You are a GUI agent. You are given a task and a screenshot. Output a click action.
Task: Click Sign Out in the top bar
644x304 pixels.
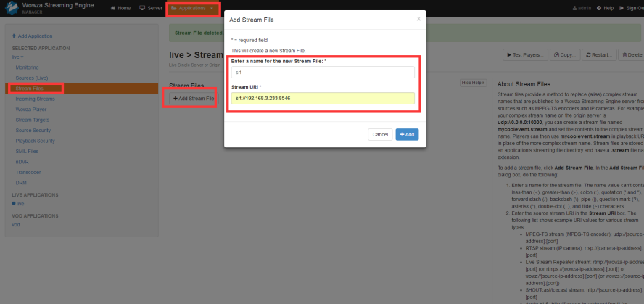tap(631, 8)
